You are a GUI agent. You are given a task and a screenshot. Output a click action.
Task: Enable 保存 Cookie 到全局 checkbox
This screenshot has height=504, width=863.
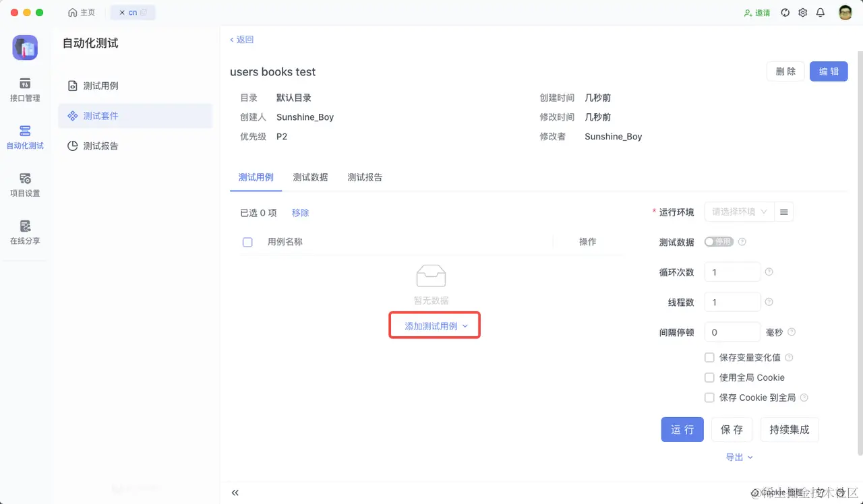point(709,398)
